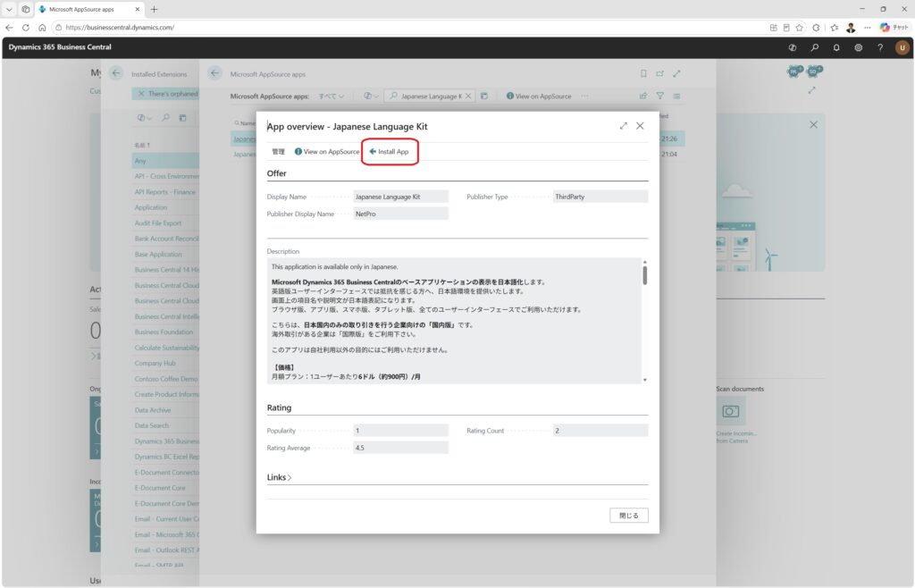Viewport: 915px width, 588px height.
Task: Open the 管理 menu in App overview
Action: pyautogui.click(x=279, y=152)
